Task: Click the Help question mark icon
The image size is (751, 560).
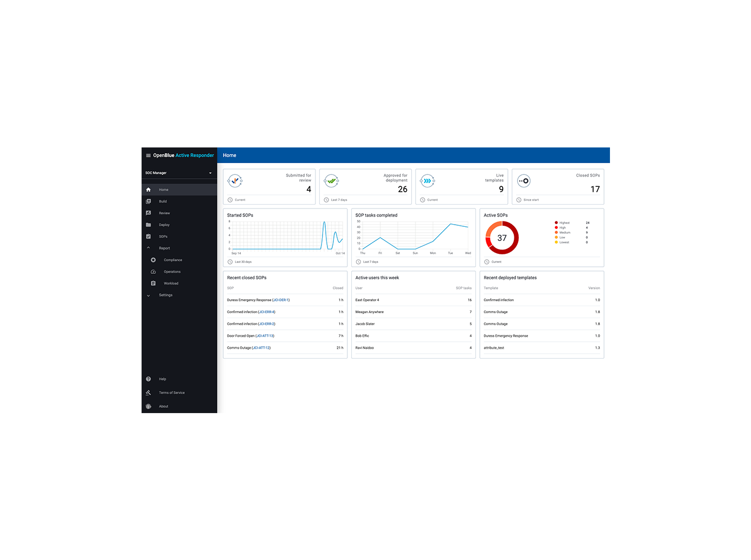Action: pyautogui.click(x=149, y=379)
